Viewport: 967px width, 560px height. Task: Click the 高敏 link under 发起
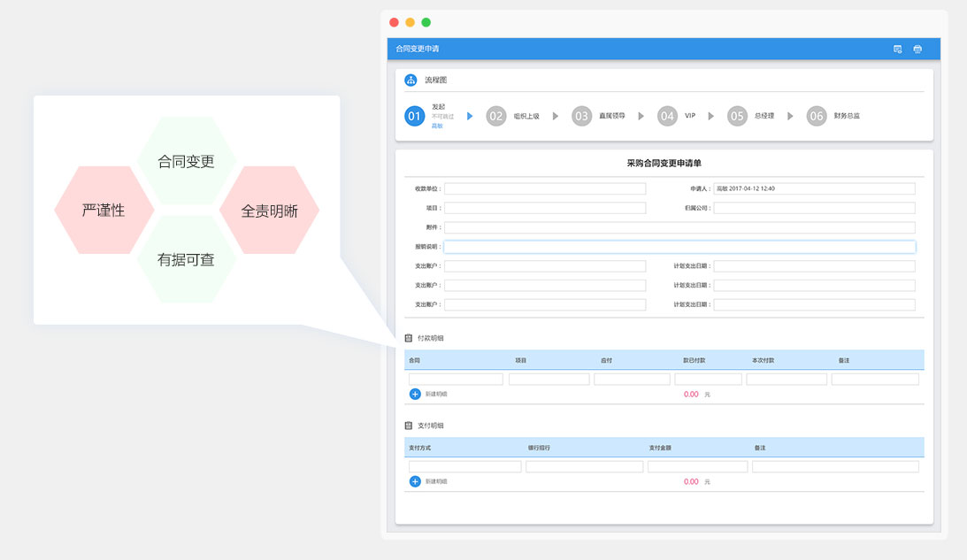[x=437, y=127]
